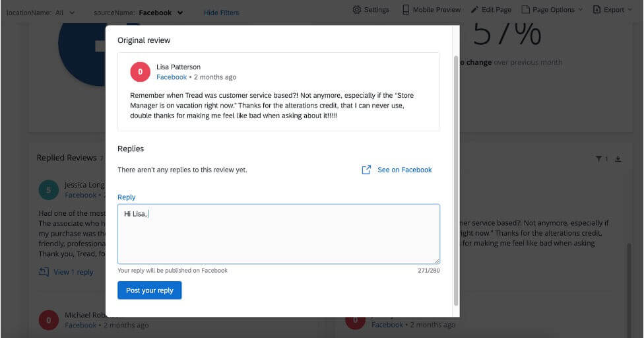Click the Jessica Long reviewer name

pyautogui.click(x=84, y=185)
